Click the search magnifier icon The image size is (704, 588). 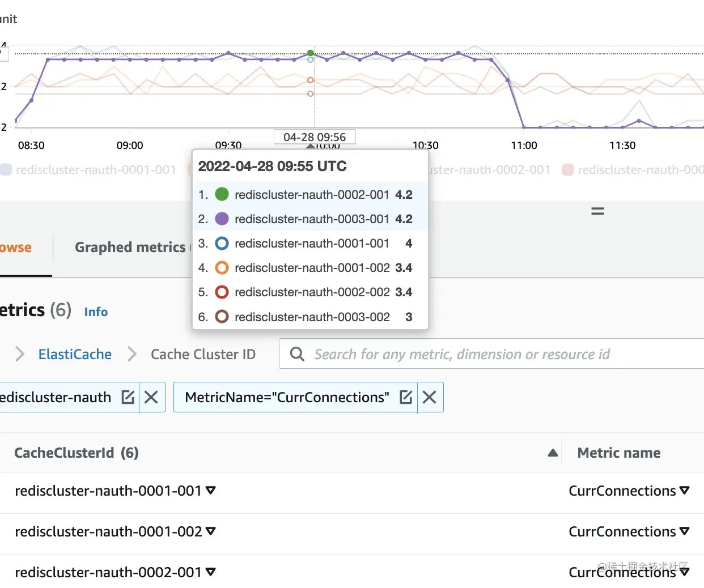[297, 354]
